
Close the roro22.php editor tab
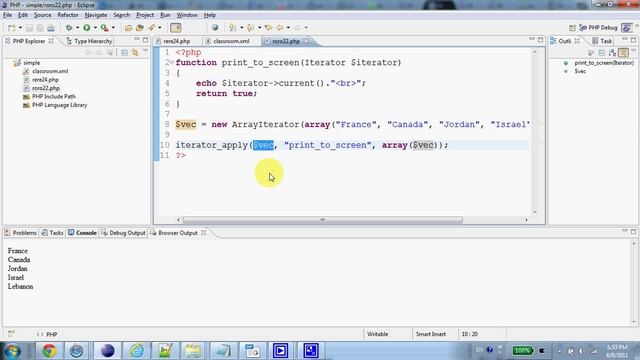click(x=306, y=41)
